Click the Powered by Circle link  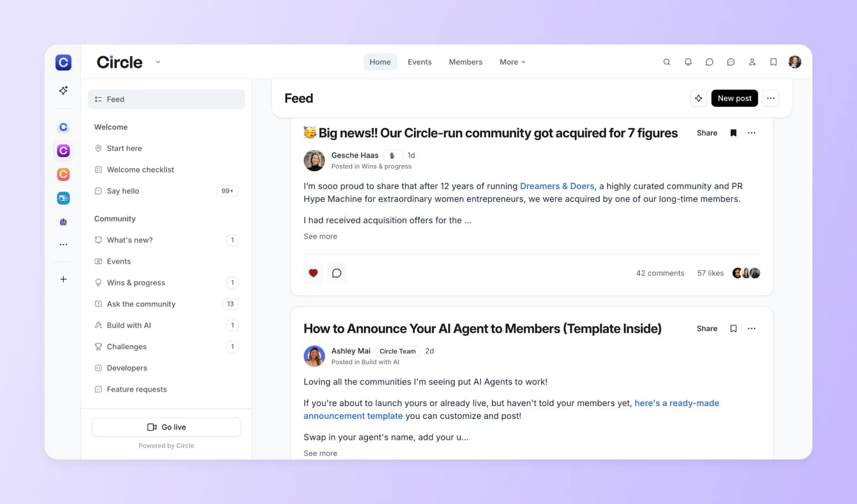coord(166,446)
